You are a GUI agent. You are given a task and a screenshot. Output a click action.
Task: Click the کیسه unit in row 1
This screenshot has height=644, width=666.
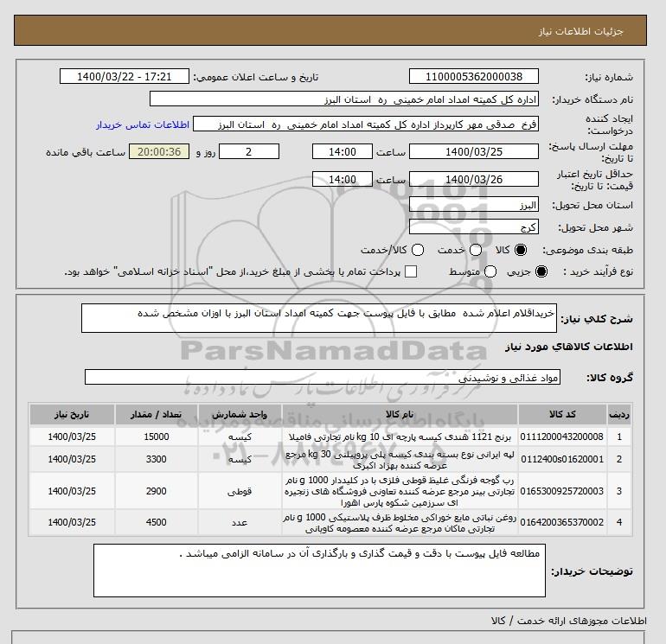pos(240,437)
